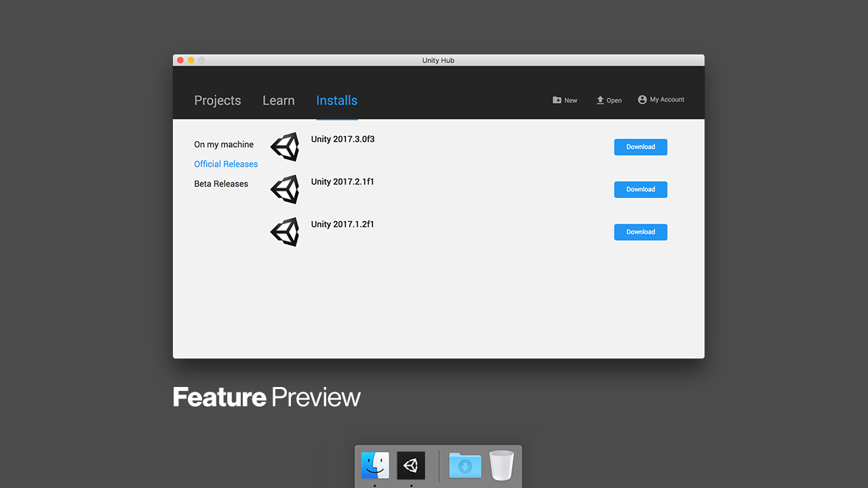
Task: Download Unity 2017.2.1f1
Action: [x=641, y=190]
